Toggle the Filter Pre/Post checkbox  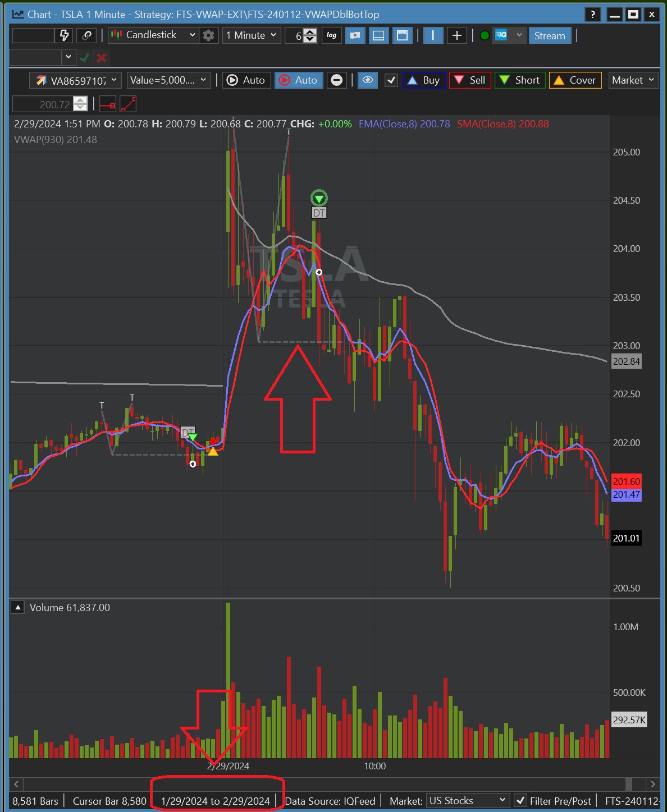point(520,801)
